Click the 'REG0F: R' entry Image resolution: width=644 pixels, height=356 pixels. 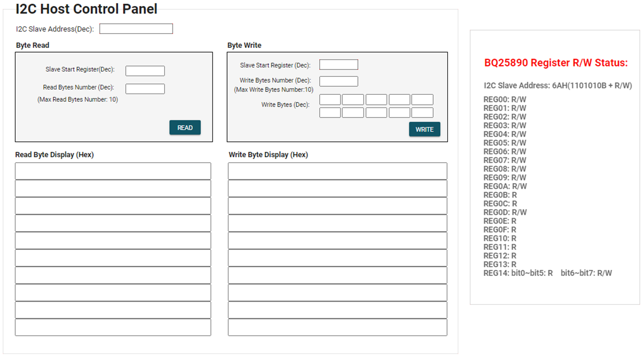click(x=500, y=230)
